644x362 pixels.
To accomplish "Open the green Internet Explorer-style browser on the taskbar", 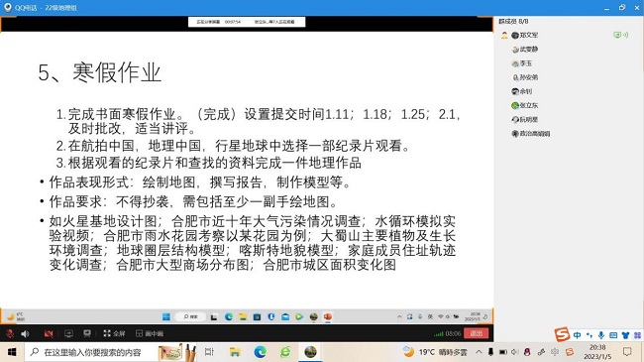I will (x=285, y=352).
